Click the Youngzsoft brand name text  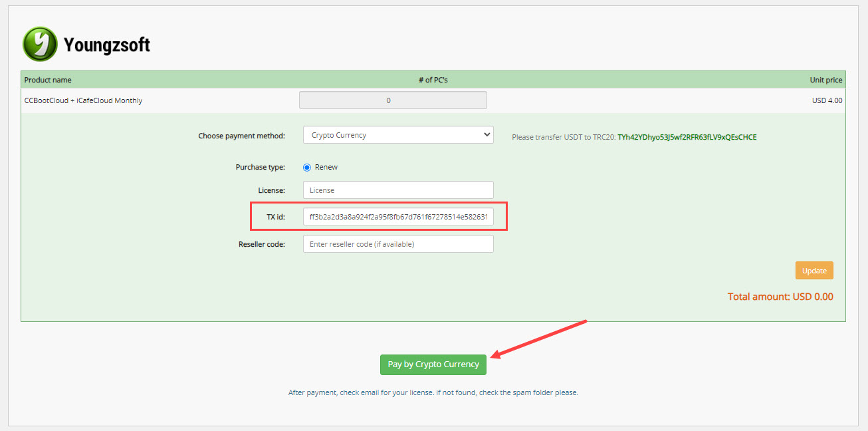[x=107, y=45]
